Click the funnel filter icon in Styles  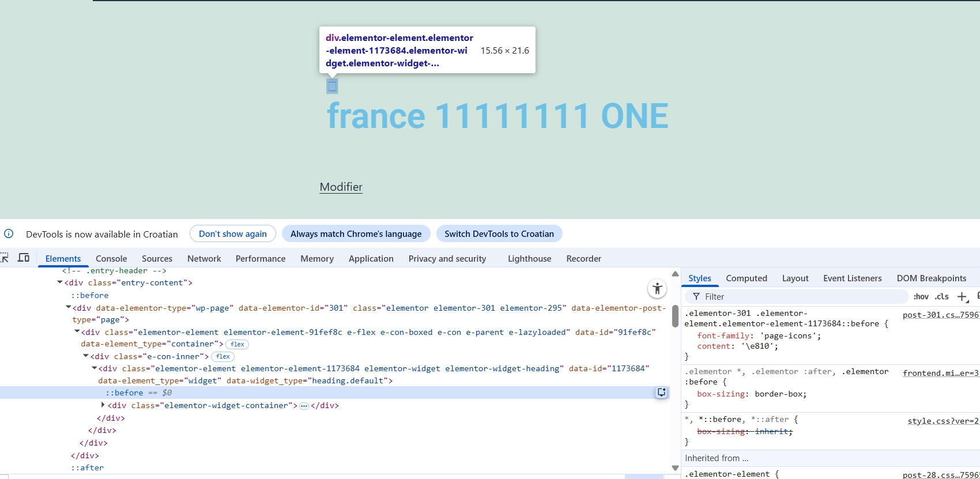pyautogui.click(x=696, y=297)
